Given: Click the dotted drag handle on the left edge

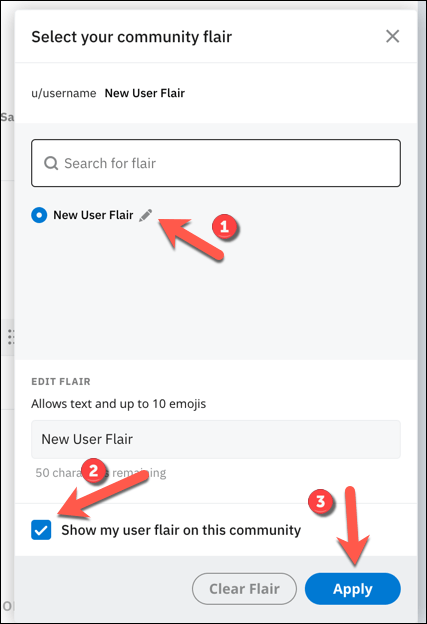Looking at the screenshot, I should (11, 337).
